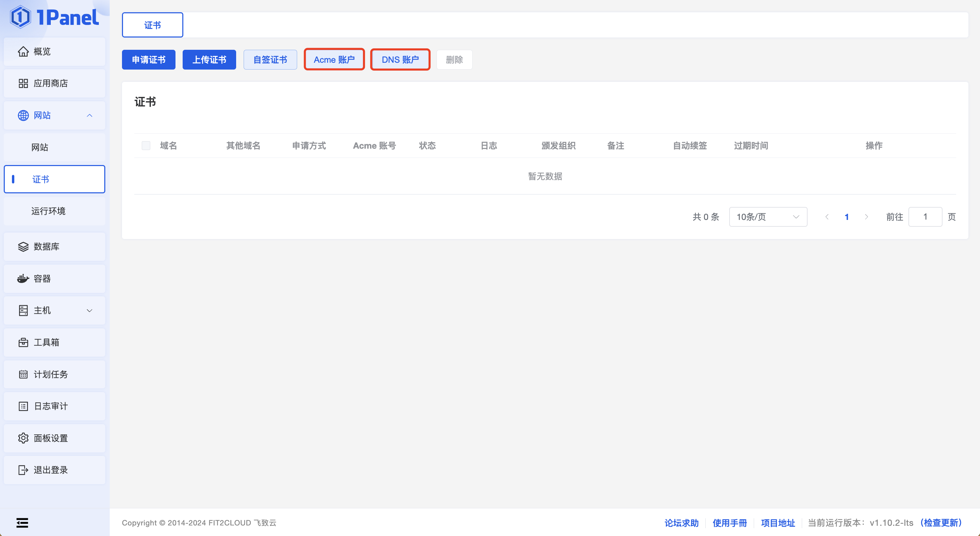Collapse the sidebar using bottom menu icon
The width and height of the screenshot is (980, 536).
[x=22, y=523]
